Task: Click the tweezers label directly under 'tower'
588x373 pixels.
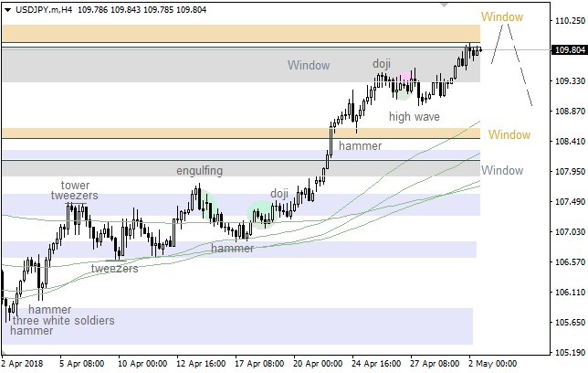Action: (75, 196)
